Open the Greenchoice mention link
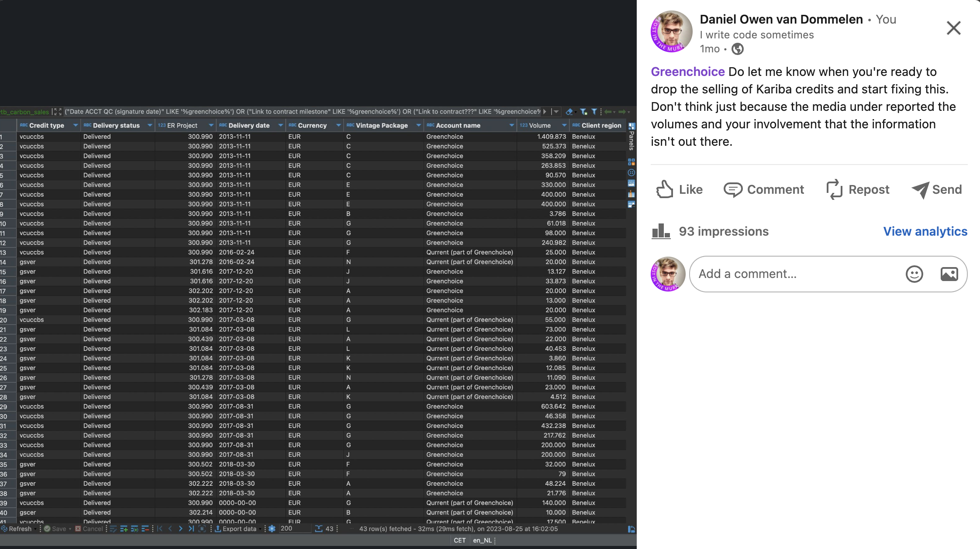 pyautogui.click(x=688, y=72)
